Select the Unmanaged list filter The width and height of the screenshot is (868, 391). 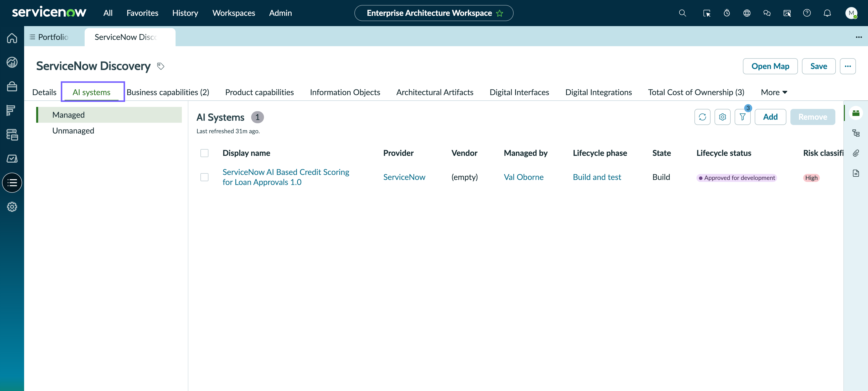[109, 131]
